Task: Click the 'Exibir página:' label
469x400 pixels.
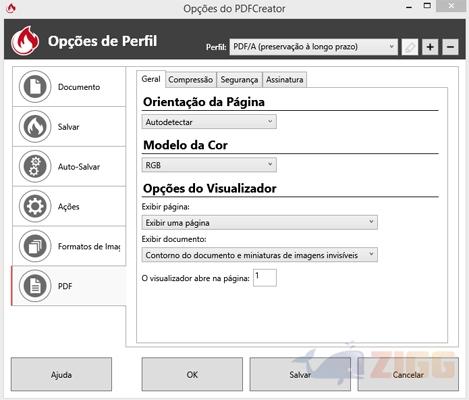Action: tap(166, 207)
